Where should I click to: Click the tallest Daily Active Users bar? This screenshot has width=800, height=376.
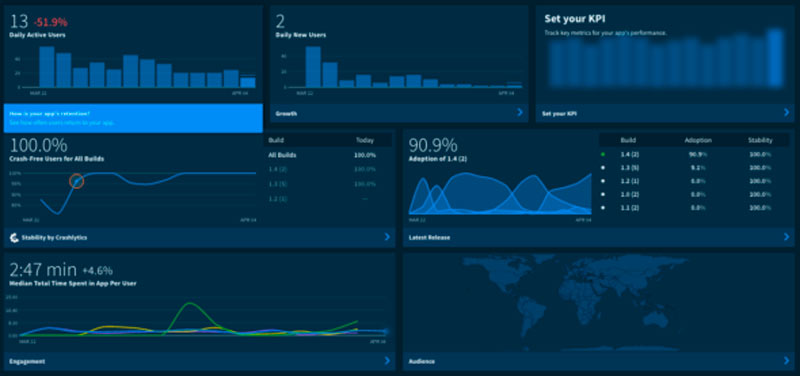[x=47, y=67]
